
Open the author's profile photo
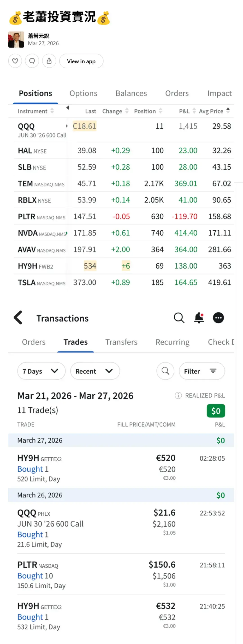pos(16,39)
